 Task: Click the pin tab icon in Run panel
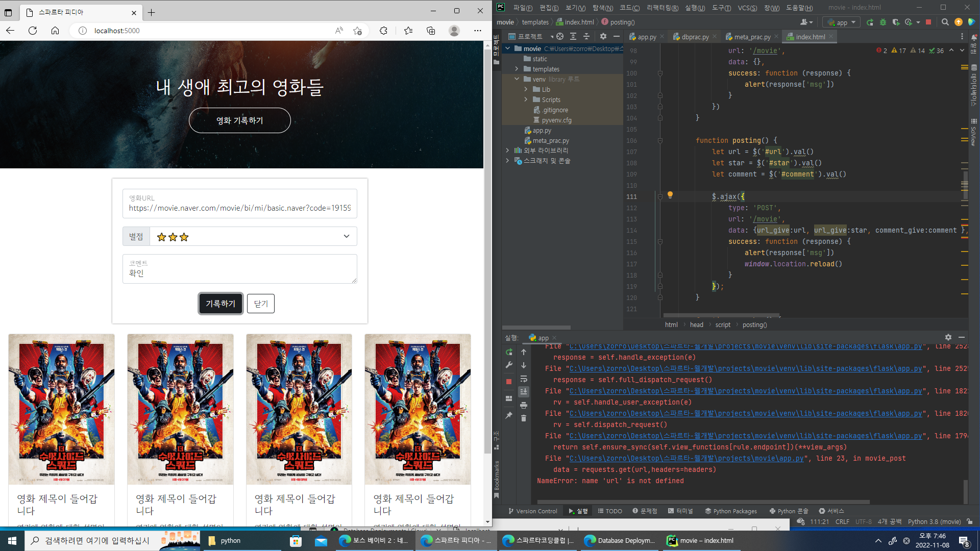509,416
